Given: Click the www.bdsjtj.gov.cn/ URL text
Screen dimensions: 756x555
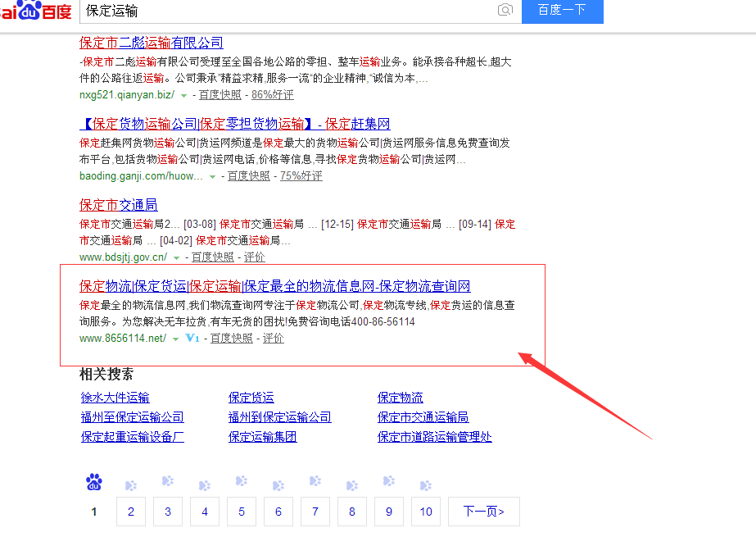Looking at the screenshot, I should point(124,257).
